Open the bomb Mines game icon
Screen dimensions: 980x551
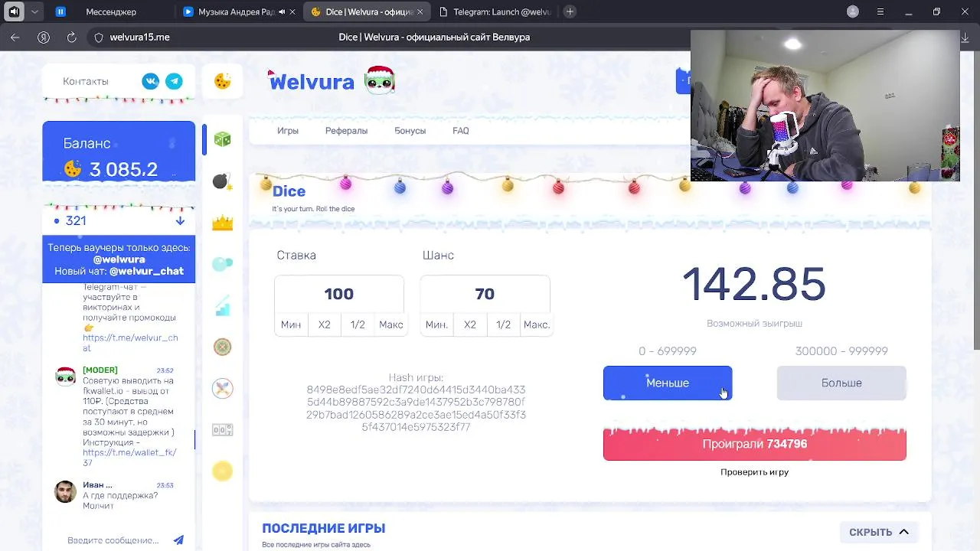point(222,181)
